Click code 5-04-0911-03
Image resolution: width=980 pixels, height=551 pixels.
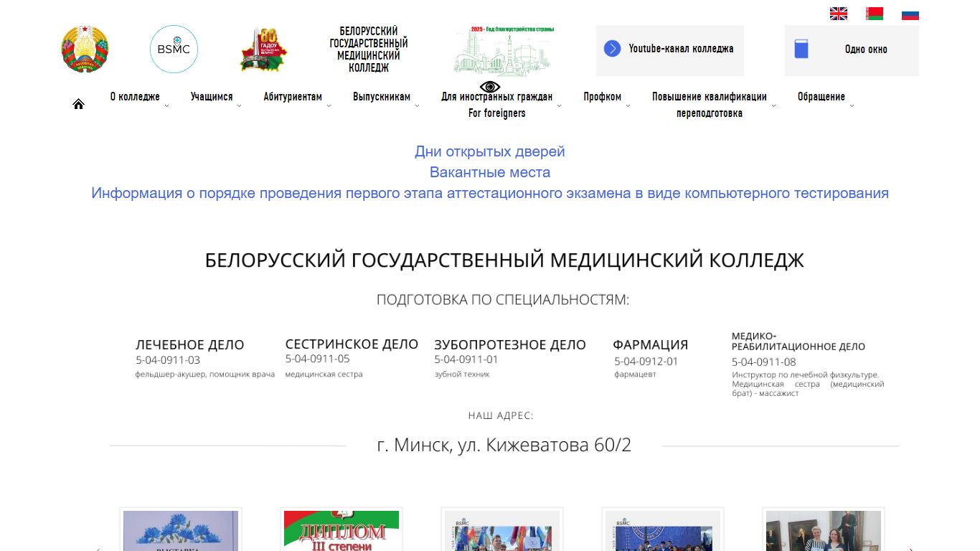pos(168,360)
